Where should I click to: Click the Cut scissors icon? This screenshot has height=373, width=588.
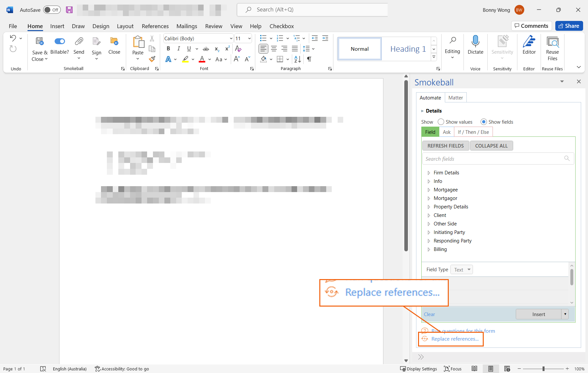point(152,38)
